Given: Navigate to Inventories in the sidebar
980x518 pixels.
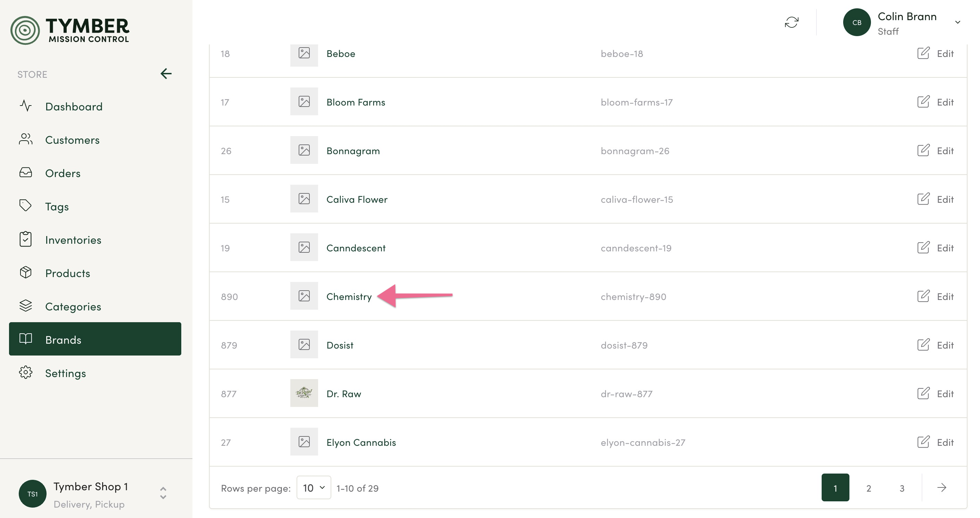Looking at the screenshot, I should 73,240.
